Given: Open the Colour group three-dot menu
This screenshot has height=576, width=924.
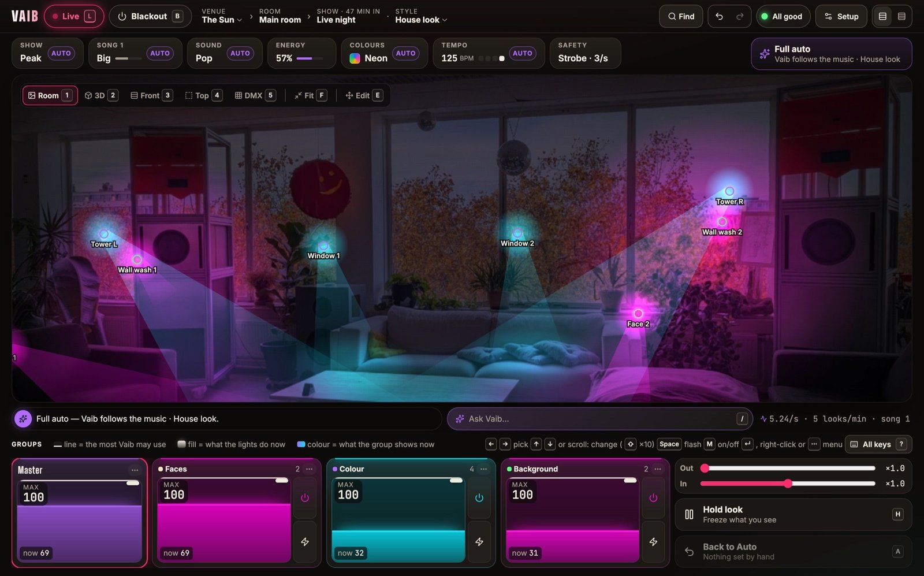Looking at the screenshot, I should (484, 469).
